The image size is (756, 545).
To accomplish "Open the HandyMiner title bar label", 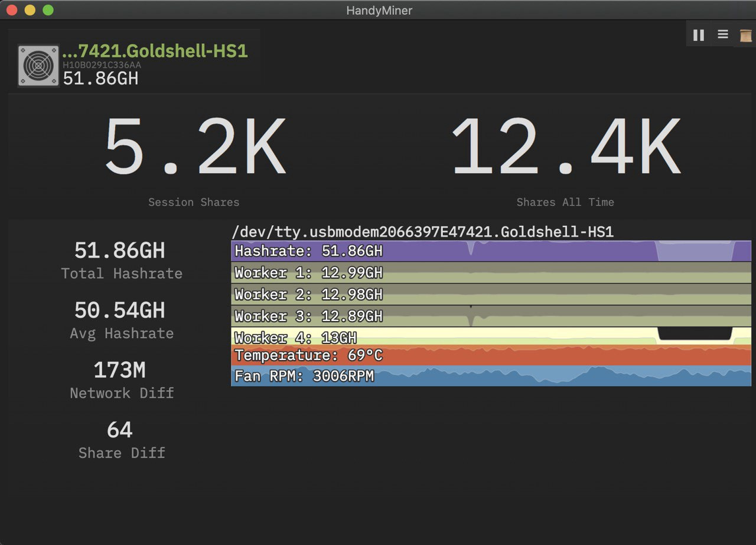I will 379,10.
